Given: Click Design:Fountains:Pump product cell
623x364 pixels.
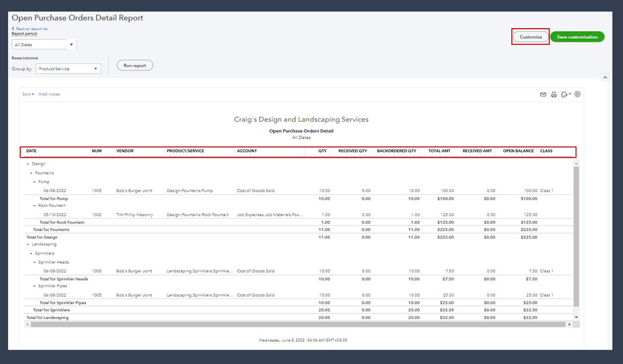Looking at the screenshot, I should [190, 191].
